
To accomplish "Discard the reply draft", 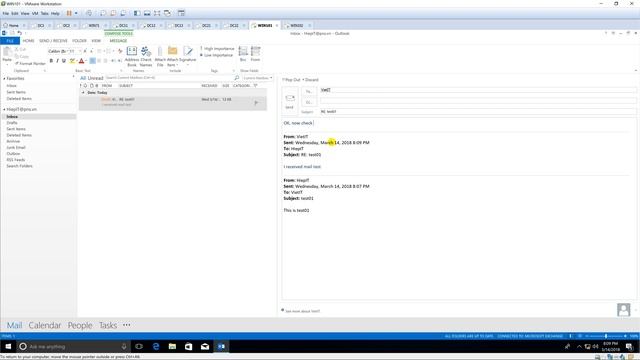I will click(311, 80).
